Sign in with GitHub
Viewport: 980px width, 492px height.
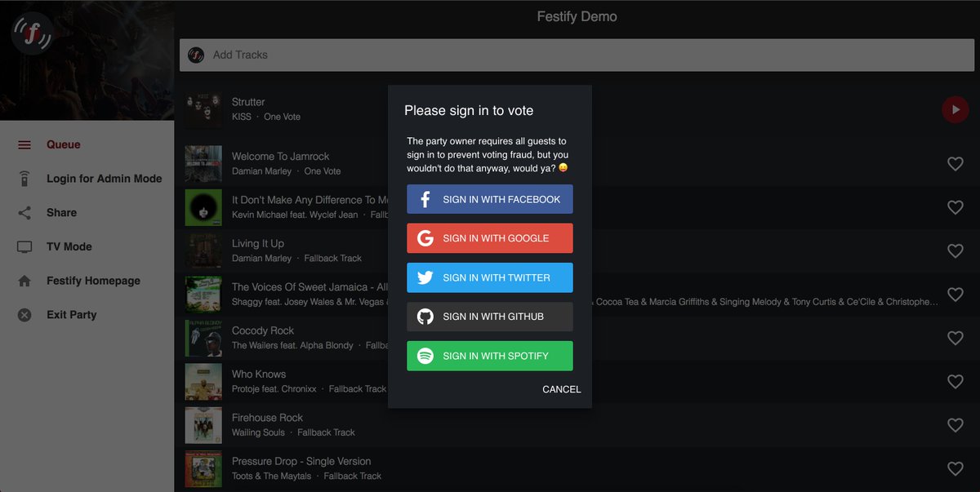pyautogui.click(x=490, y=317)
